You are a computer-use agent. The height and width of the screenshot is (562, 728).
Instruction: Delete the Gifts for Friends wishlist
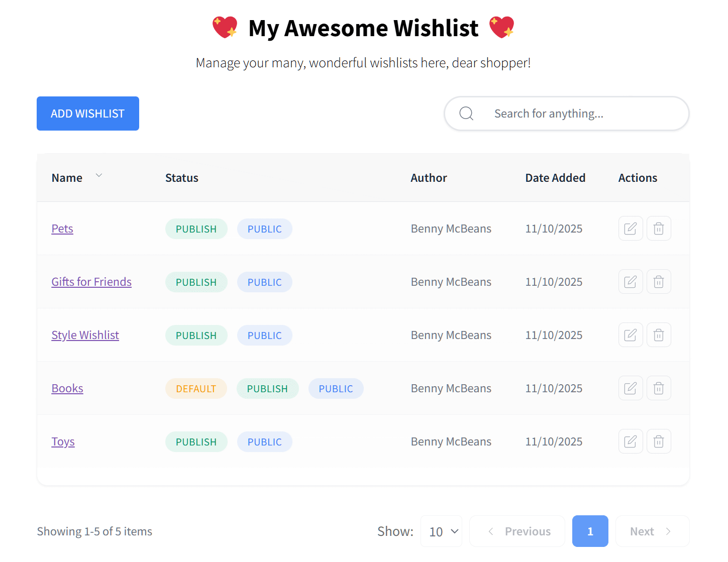[658, 282]
